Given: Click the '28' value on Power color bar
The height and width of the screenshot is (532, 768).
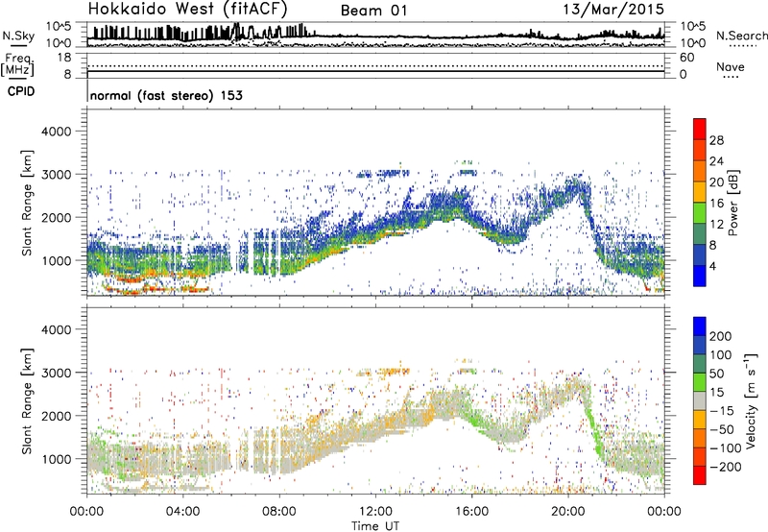Looking at the screenshot, I should pyautogui.click(x=716, y=140).
